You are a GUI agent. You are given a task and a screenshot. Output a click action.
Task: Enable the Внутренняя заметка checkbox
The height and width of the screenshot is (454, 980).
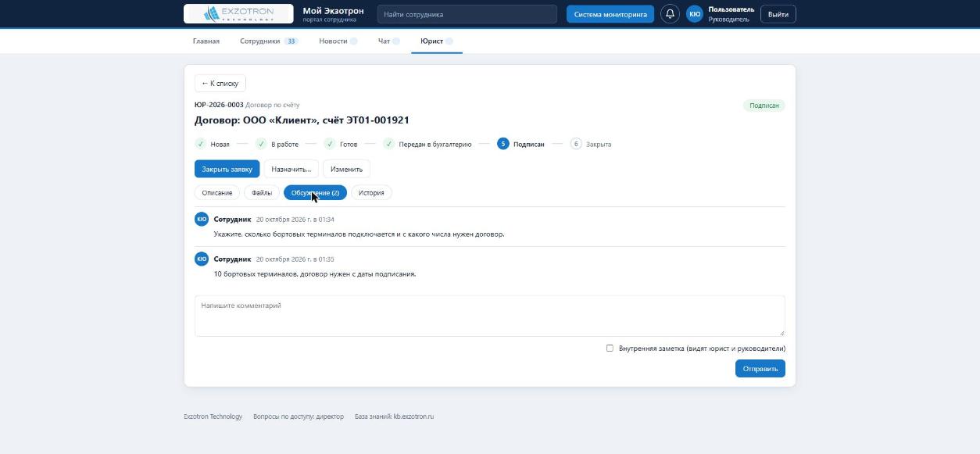[x=610, y=348]
